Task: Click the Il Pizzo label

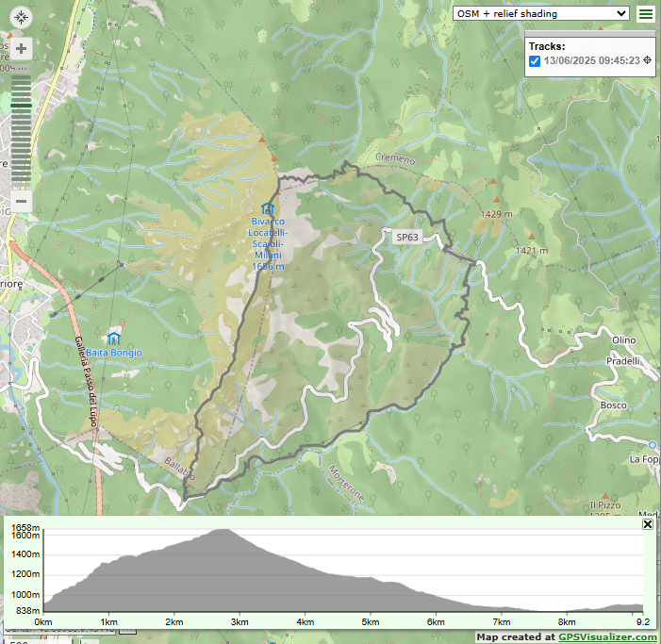Action: coord(605,504)
